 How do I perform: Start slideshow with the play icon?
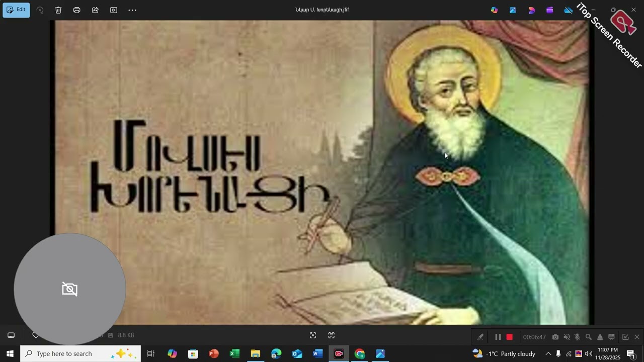coord(114,10)
